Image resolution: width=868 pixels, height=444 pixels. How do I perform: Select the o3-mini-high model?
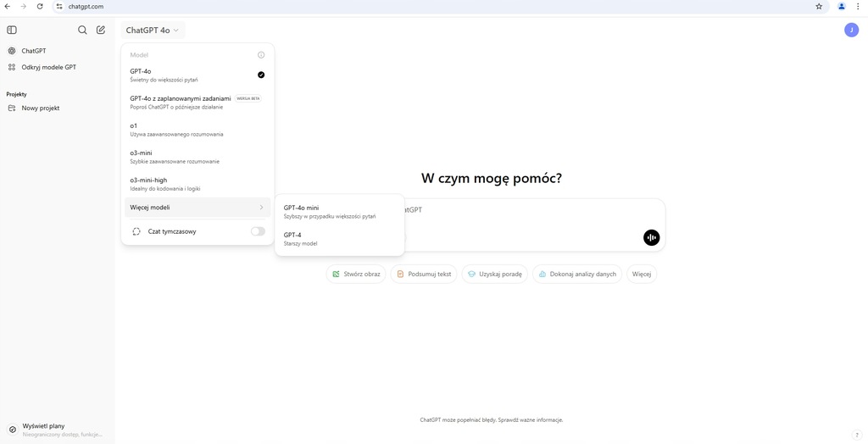point(197,184)
